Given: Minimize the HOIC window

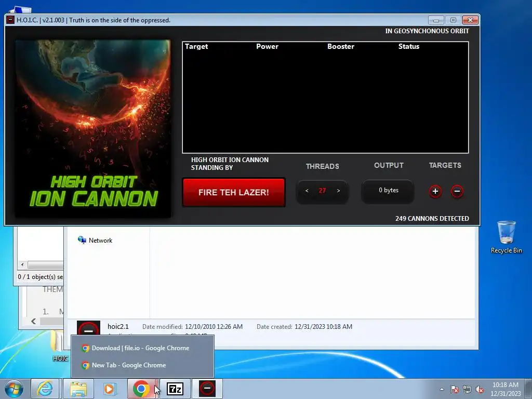Looking at the screenshot, I should [436, 20].
